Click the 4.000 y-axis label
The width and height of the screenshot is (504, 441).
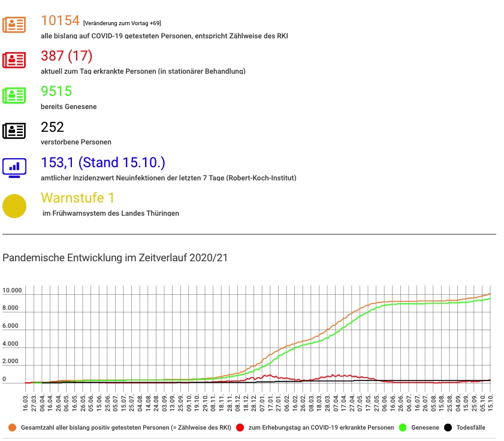pyautogui.click(x=10, y=343)
